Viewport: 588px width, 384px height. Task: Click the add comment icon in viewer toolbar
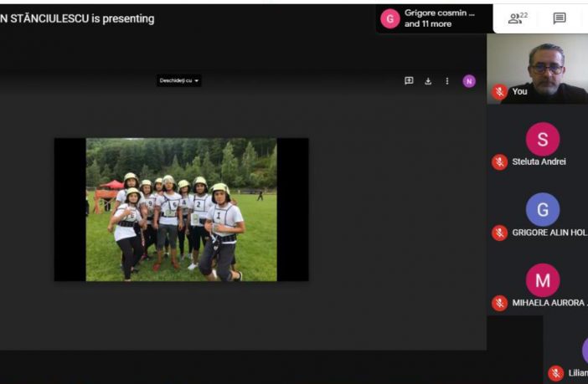(x=409, y=81)
